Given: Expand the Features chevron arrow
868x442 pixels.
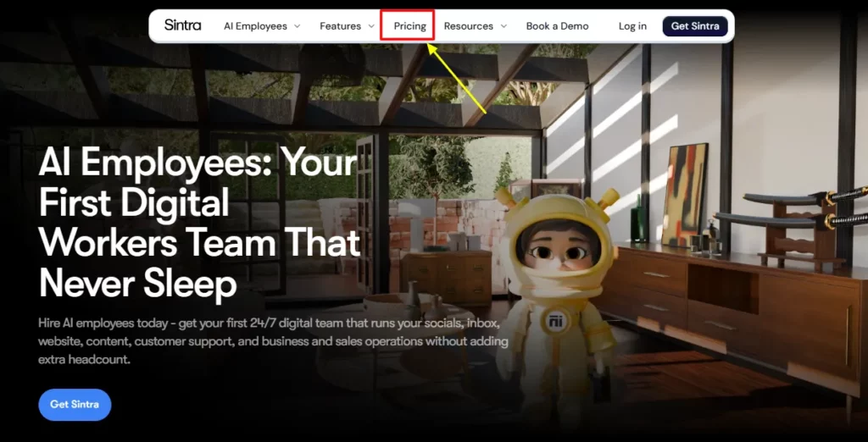Looking at the screenshot, I should [371, 26].
